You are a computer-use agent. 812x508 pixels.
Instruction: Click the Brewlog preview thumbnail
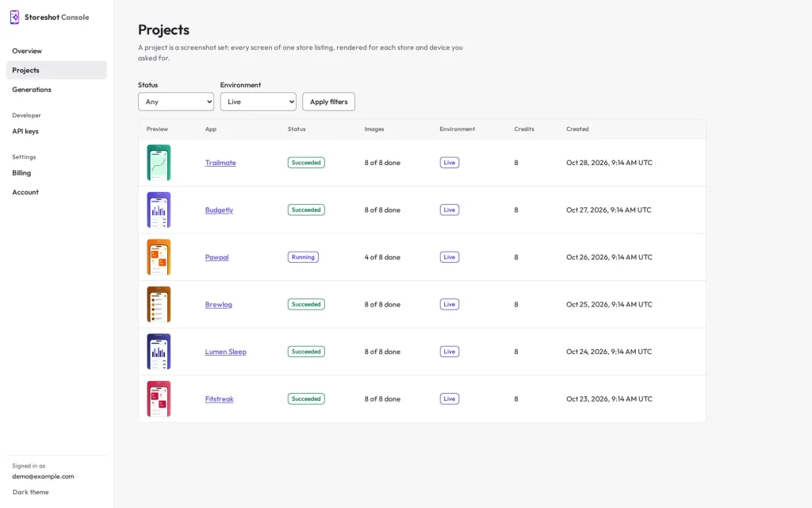tap(159, 304)
